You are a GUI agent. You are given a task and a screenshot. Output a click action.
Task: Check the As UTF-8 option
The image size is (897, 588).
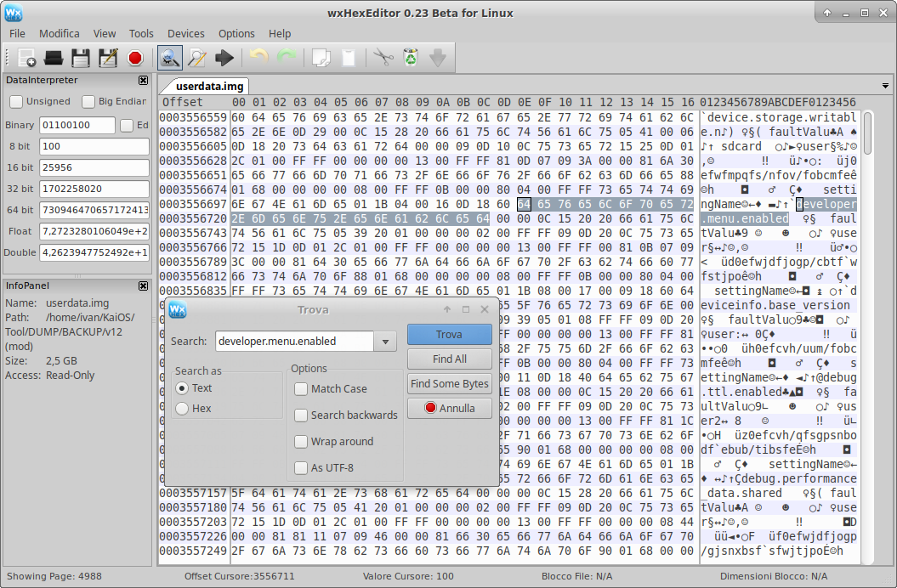[x=301, y=468]
